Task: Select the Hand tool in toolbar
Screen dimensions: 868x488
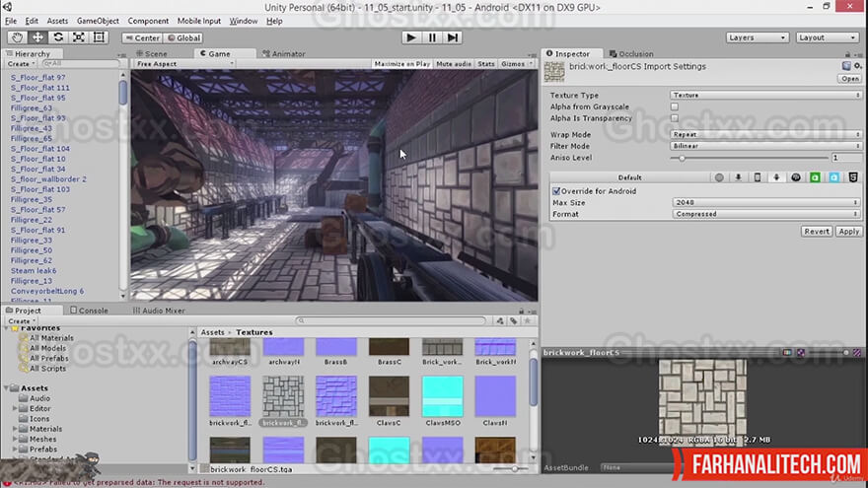Action: click(17, 37)
